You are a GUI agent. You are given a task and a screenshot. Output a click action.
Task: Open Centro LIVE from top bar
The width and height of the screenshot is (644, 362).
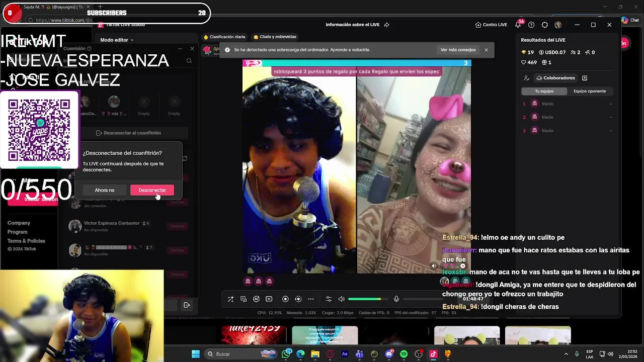tap(491, 25)
